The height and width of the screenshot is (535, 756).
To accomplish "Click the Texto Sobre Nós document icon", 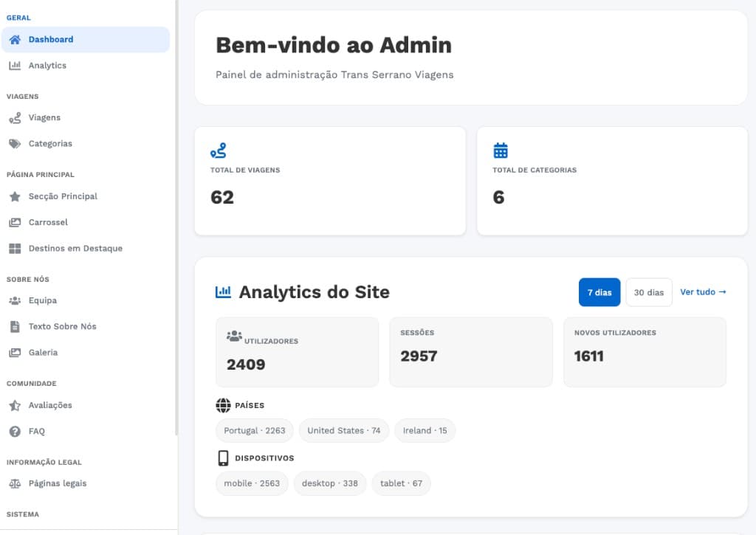I will (15, 327).
